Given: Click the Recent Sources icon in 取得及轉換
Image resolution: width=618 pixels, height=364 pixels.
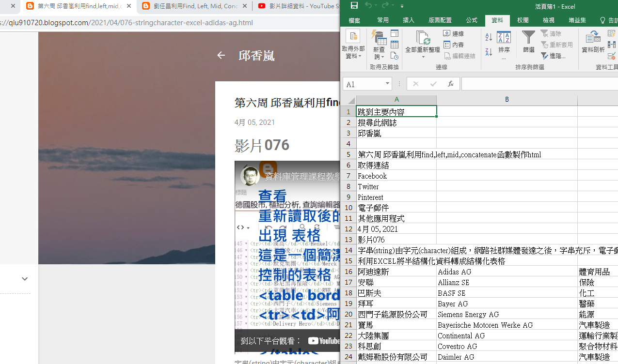Looking at the screenshot, I should point(395,56).
